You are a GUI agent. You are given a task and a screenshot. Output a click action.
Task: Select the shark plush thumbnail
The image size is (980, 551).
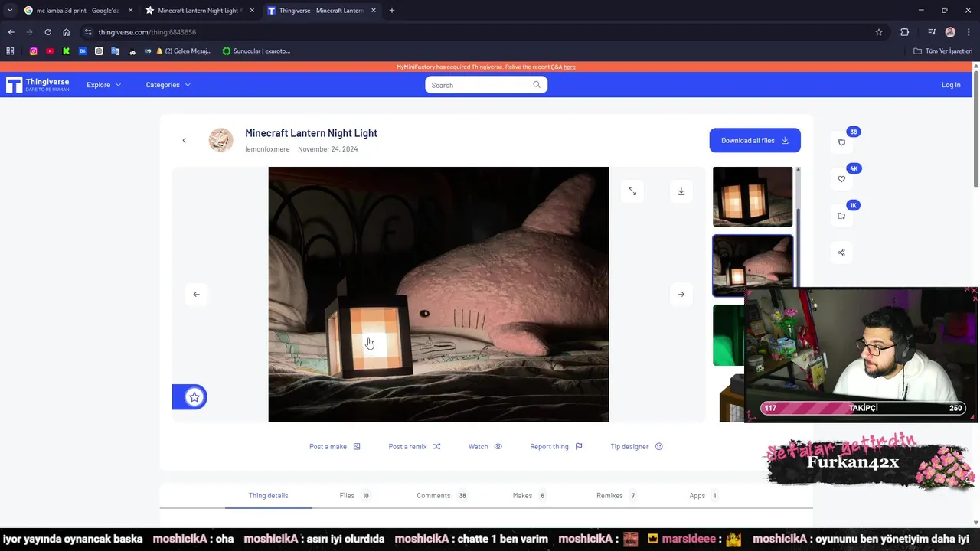pyautogui.click(x=753, y=266)
